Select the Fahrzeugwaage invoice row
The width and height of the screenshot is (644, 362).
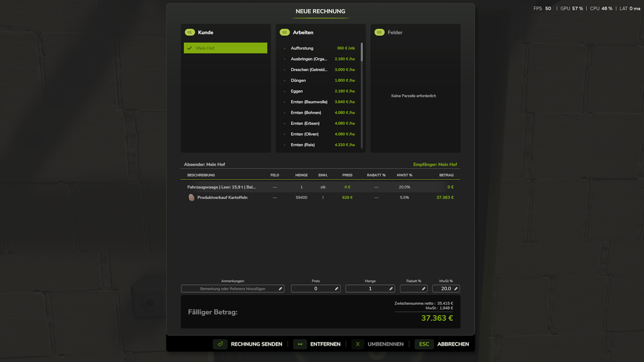[320, 187]
